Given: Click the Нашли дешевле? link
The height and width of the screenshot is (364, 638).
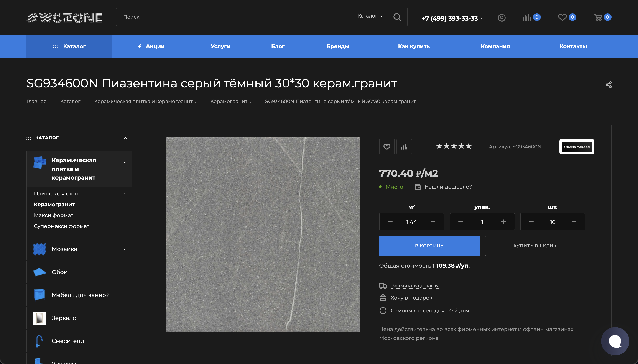Looking at the screenshot, I should 448,187.
